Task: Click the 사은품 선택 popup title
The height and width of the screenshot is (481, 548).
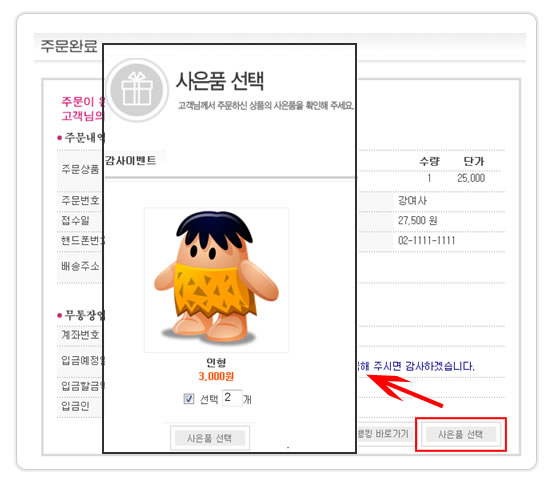Action: 220,81
